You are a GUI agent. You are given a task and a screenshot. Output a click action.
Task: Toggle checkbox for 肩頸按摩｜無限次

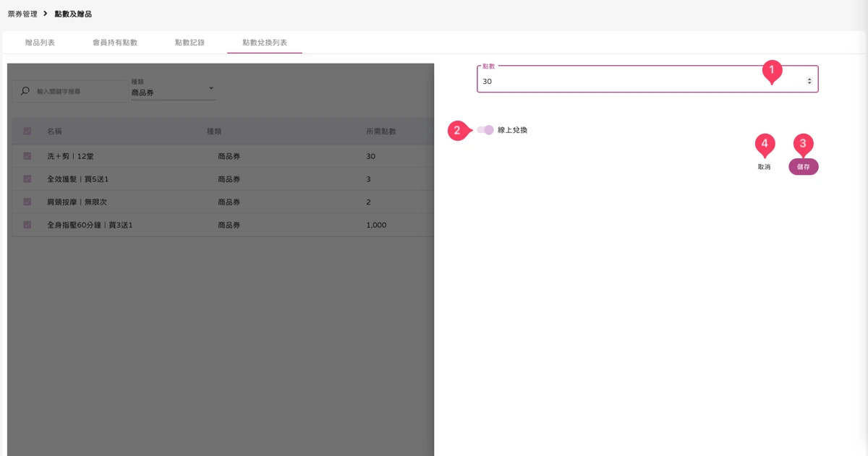(27, 202)
